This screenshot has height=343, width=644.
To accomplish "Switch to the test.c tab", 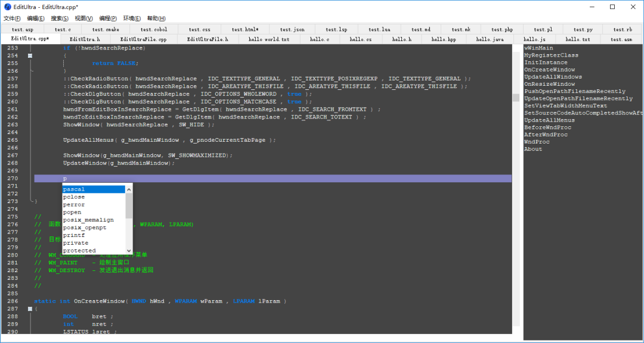I will (63, 30).
